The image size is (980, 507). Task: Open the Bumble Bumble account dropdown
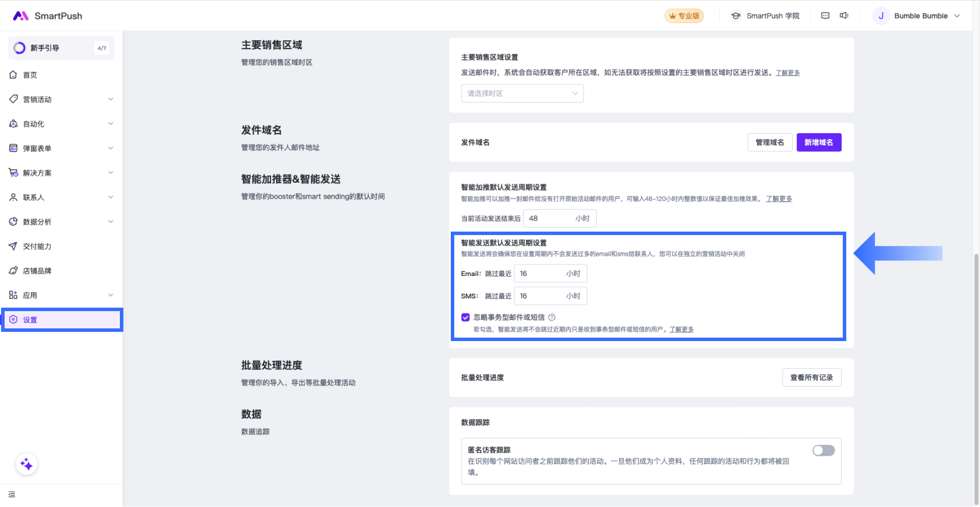[x=917, y=16]
